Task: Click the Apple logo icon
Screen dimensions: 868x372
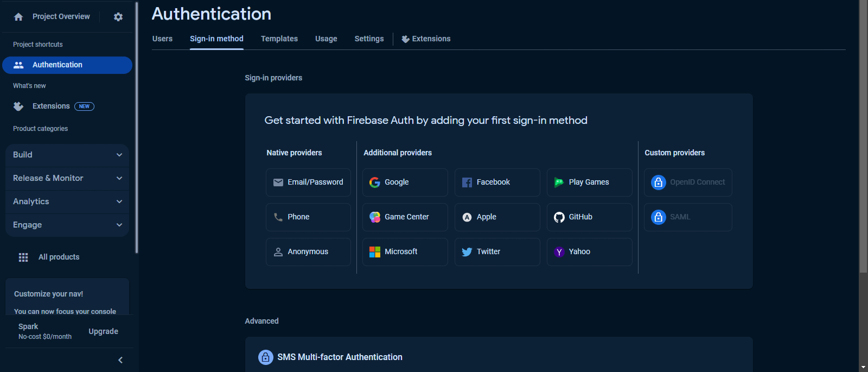Action: pyautogui.click(x=467, y=217)
